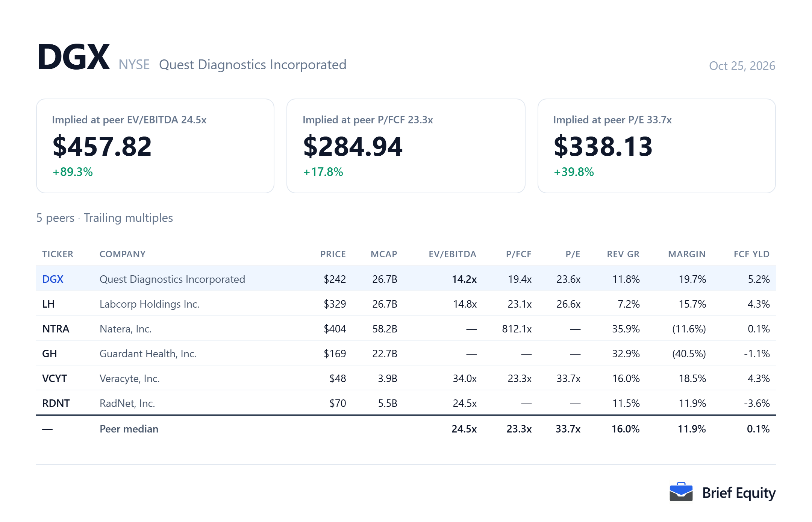The height and width of the screenshot is (522, 812).
Task: Click RadNet's -3.6% FCF yield
Action: pos(757,403)
